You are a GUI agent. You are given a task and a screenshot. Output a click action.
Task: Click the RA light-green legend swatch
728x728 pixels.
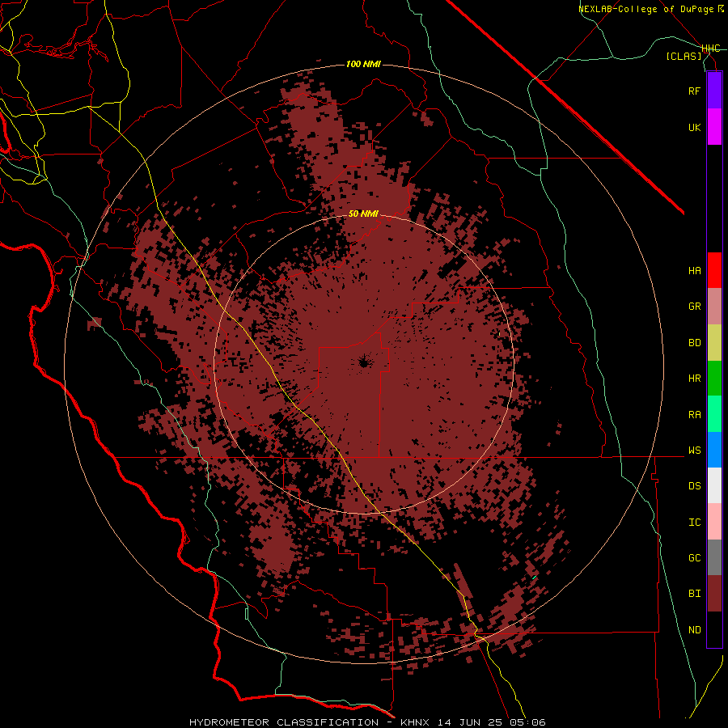pyautogui.click(x=714, y=414)
